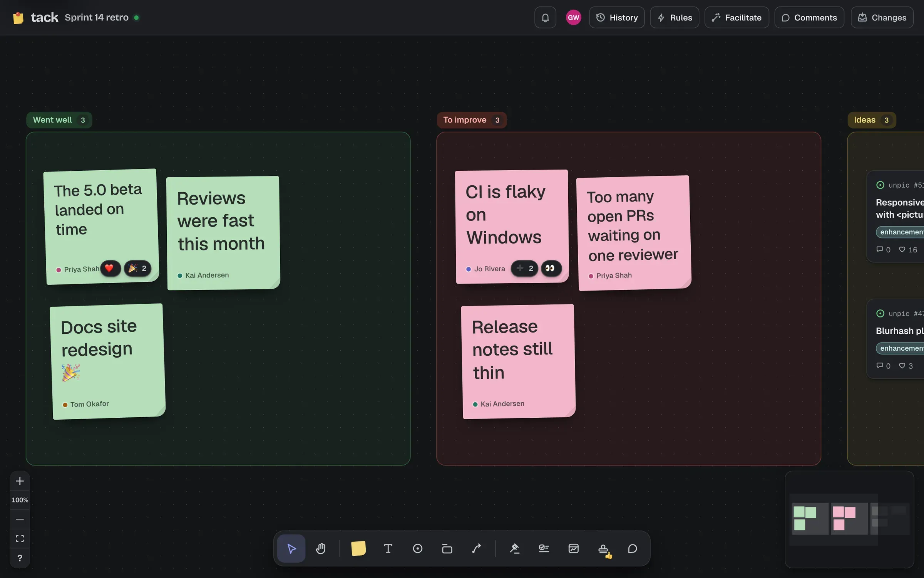Select the Ideas column label
This screenshot has width=924, height=578.
pos(872,120)
